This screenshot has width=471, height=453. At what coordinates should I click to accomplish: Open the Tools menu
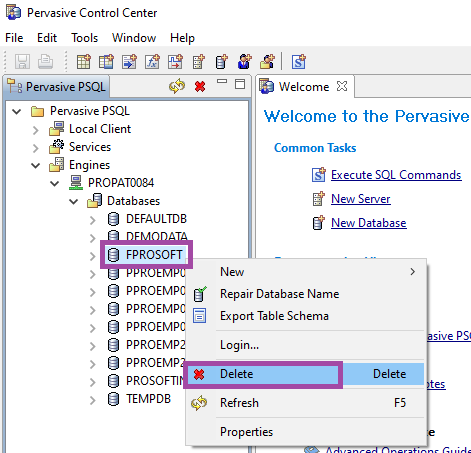pos(85,38)
